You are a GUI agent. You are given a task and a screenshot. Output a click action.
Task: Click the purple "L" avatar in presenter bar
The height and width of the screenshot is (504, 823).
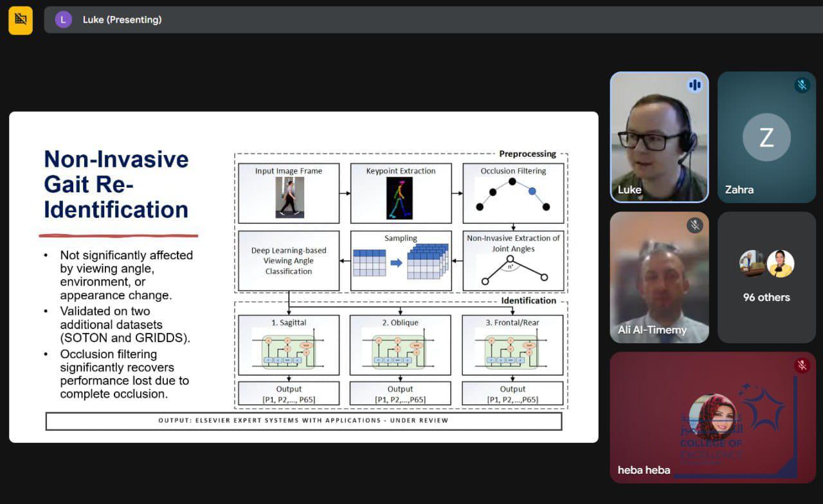point(63,20)
